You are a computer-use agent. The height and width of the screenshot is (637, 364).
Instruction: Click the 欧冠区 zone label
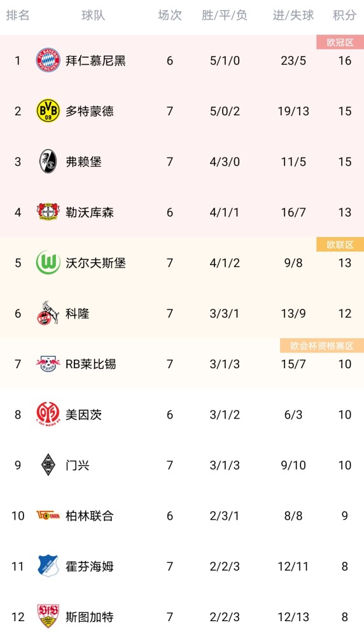coord(340,42)
